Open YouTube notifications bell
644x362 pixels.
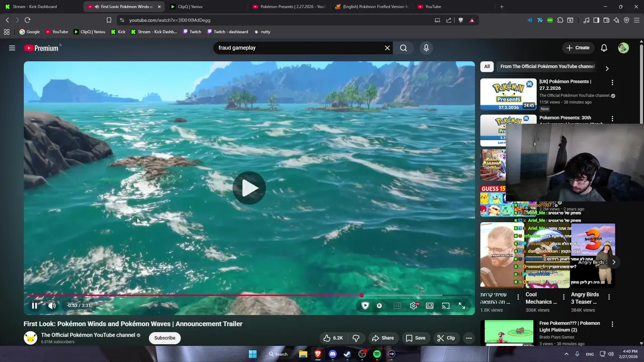coord(604,48)
